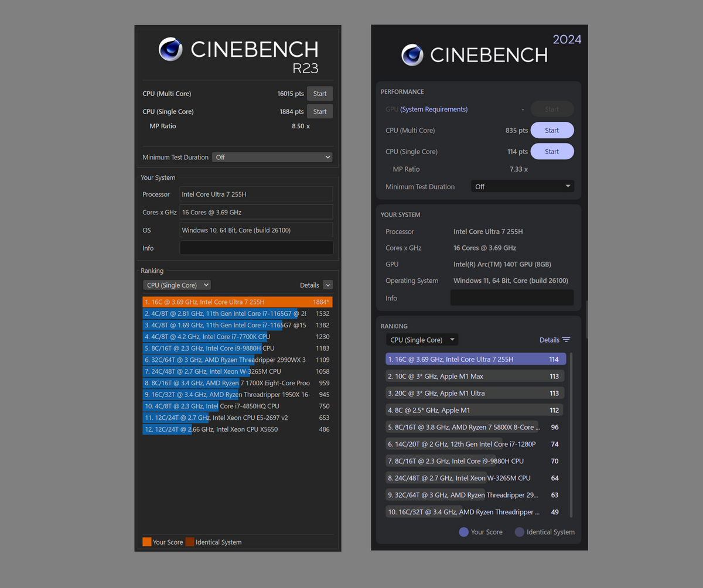703x588 pixels.
Task: Click the Details filter icon in Cinebench 2024
Action: point(566,340)
